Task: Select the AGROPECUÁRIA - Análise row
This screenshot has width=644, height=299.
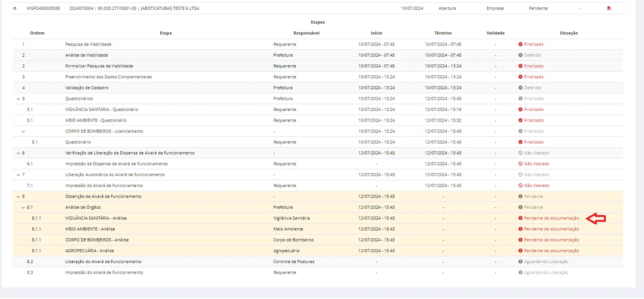Action: pos(318,251)
